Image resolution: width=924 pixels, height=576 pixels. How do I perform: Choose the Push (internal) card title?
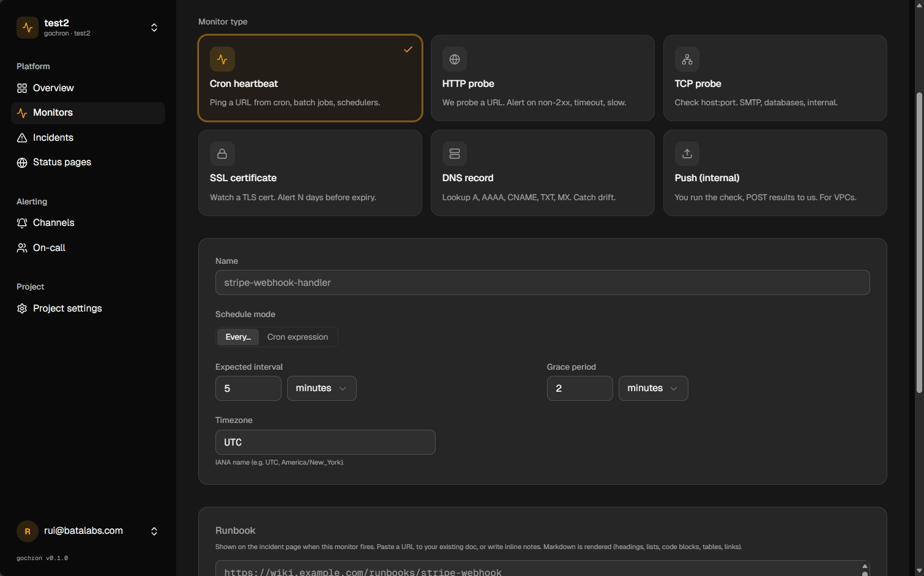pyautogui.click(x=707, y=178)
